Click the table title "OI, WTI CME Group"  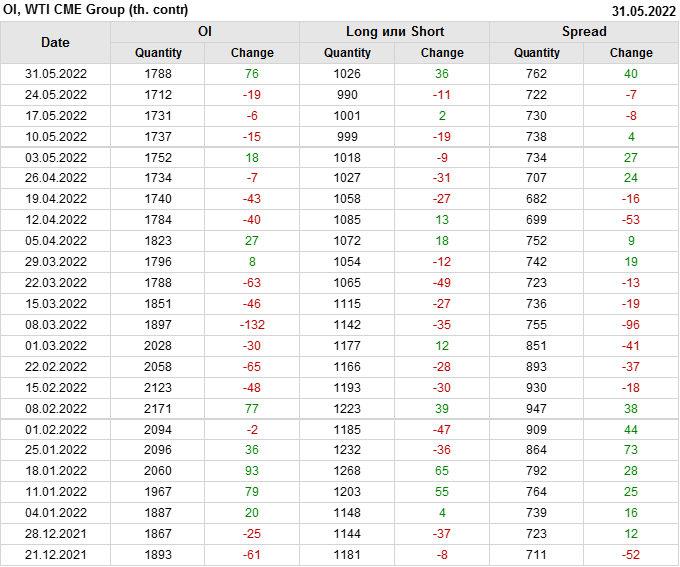pyautogui.click(x=88, y=11)
